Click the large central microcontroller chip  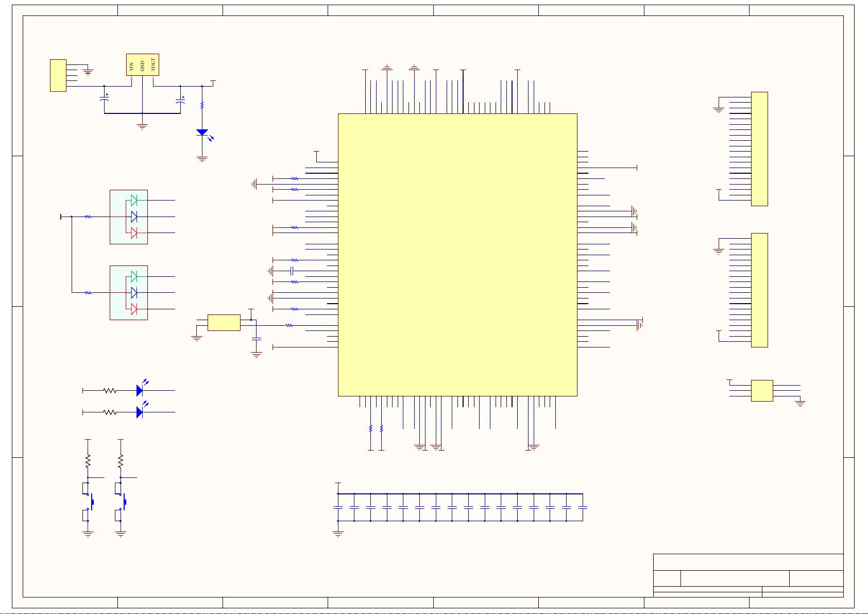[457, 255]
